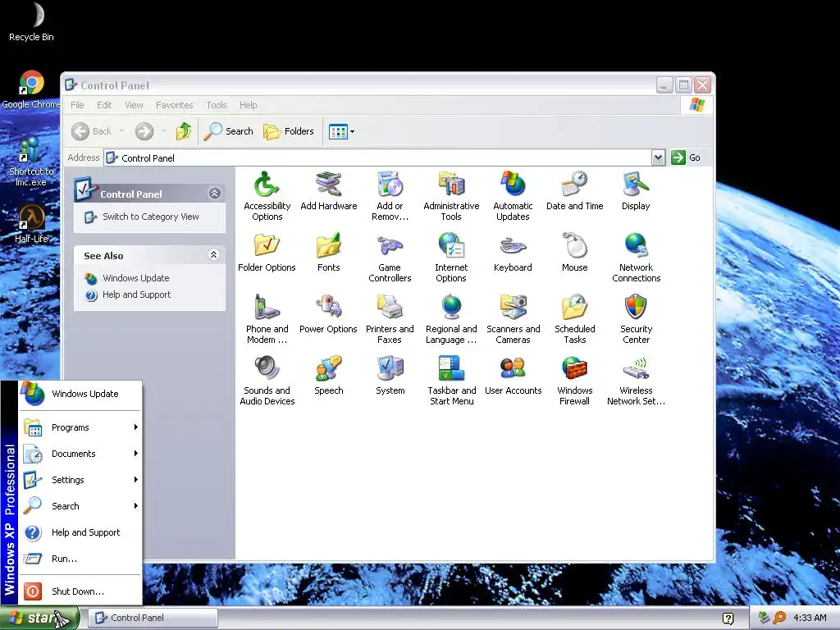This screenshot has width=840, height=630.
Task: Open Mouse settings icon
Action: 574,253
